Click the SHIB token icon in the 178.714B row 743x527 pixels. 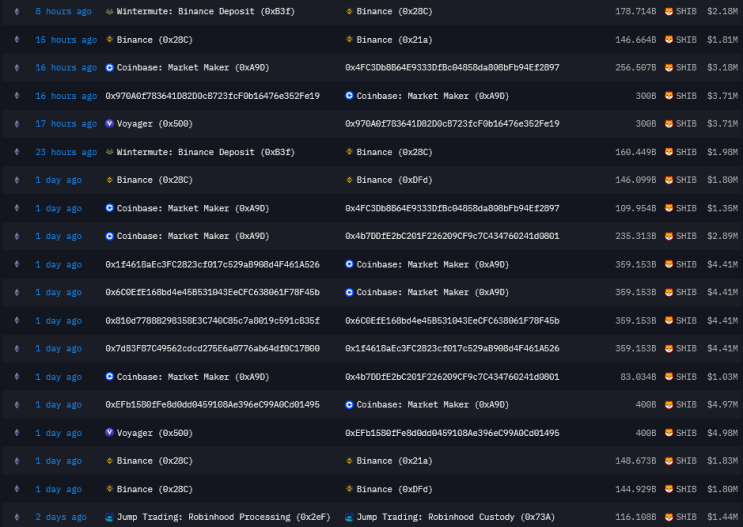(x=669, y=11)
